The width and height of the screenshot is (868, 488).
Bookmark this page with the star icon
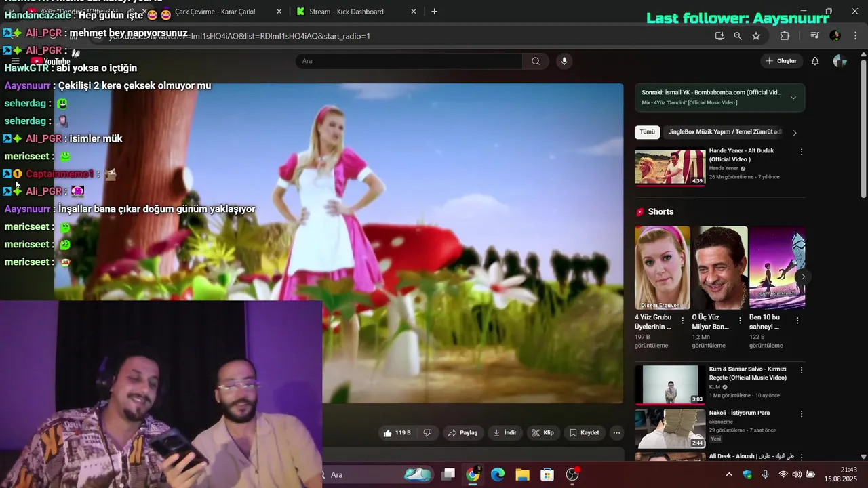(x=756, y=36)
